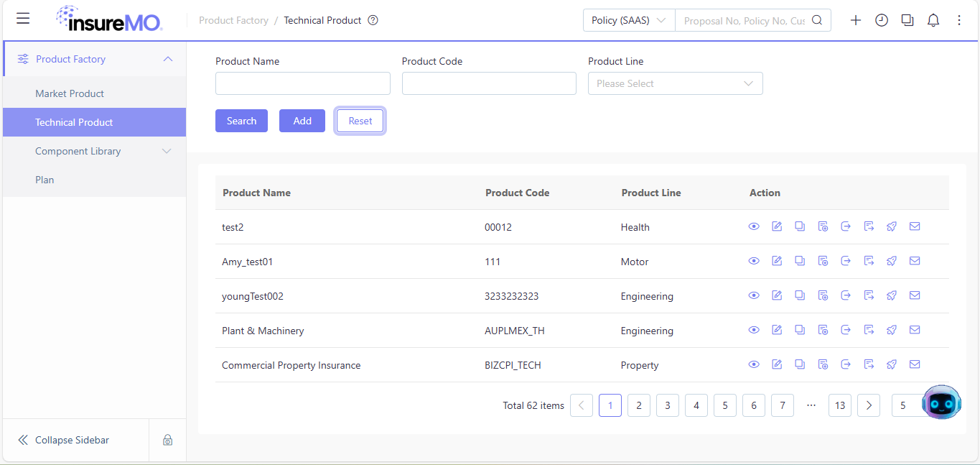Click product code AUPLMEX_TH
Image resolution: width=980 pixels, height=465 pixels.
tap(515, 331)
